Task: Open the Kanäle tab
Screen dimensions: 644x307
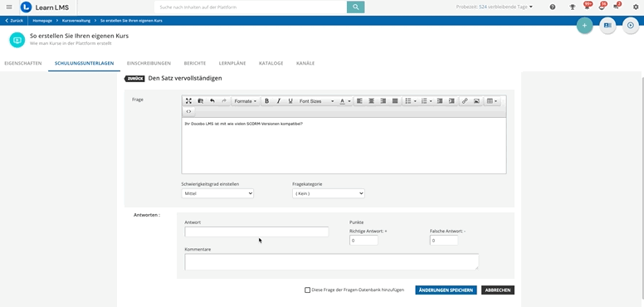Action: click(305, 63)
